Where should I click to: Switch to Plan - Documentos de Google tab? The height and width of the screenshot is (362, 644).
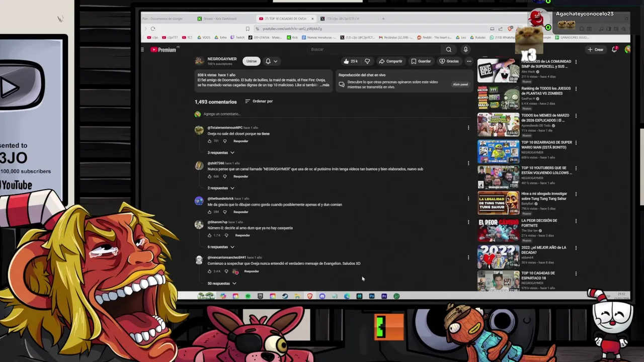(x=162, y=19)
